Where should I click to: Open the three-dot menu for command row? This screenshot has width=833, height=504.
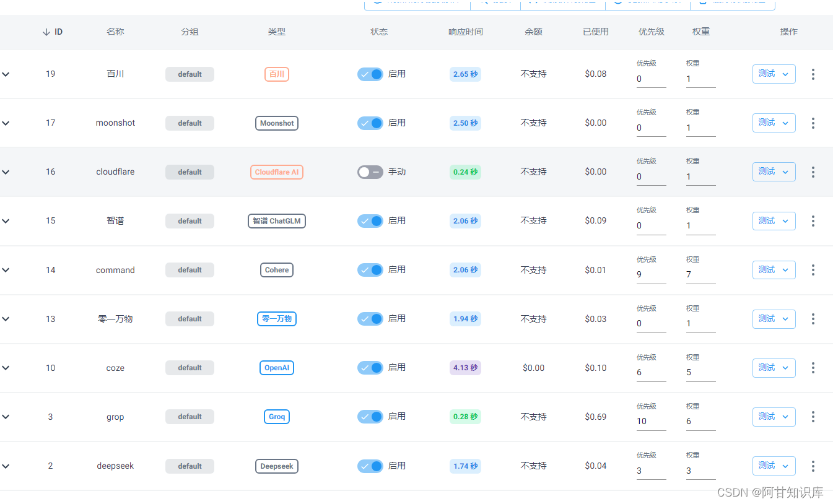(813, 270)
